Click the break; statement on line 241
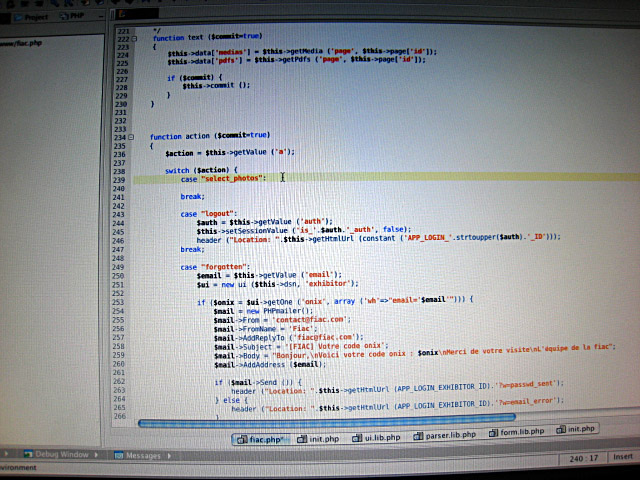The width and height of the screenshot is (640, 480). 193,197
